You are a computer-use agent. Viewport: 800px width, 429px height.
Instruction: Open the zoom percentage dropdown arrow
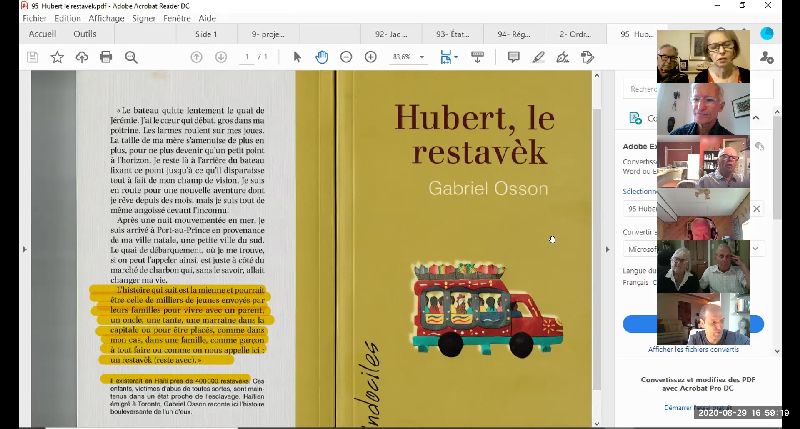[422, 57]
